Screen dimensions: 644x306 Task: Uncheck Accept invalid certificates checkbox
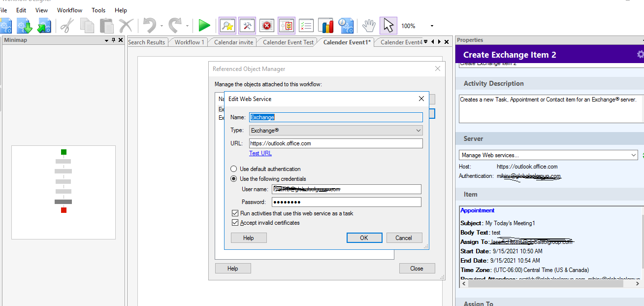point(235,223)
